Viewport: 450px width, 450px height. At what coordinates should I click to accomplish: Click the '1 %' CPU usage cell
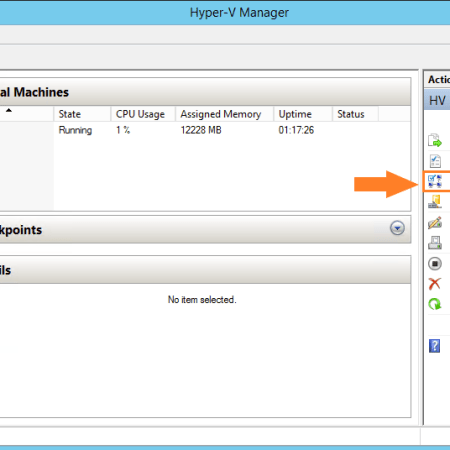click(123, 130)
